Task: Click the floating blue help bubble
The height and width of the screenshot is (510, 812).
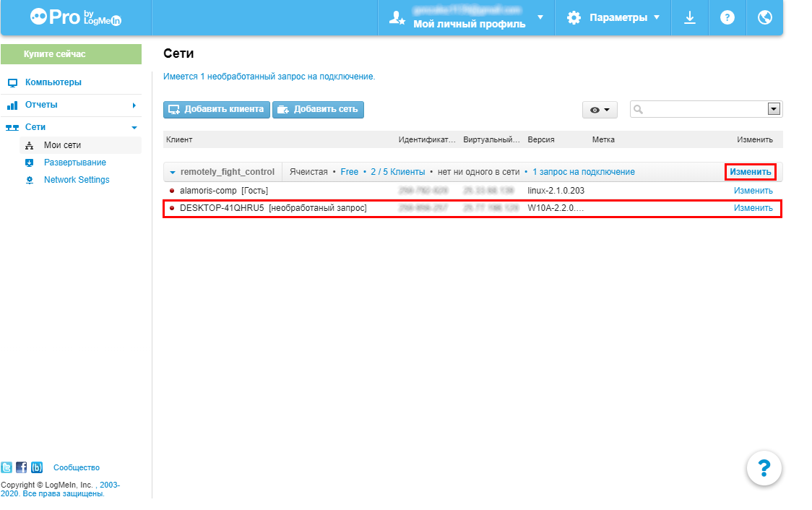Action: click(x=764, y=467)
